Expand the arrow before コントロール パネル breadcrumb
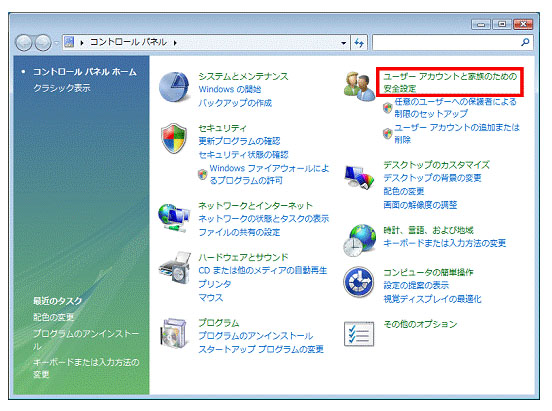This screenshot has width=552, height=411. click(82, 43)
